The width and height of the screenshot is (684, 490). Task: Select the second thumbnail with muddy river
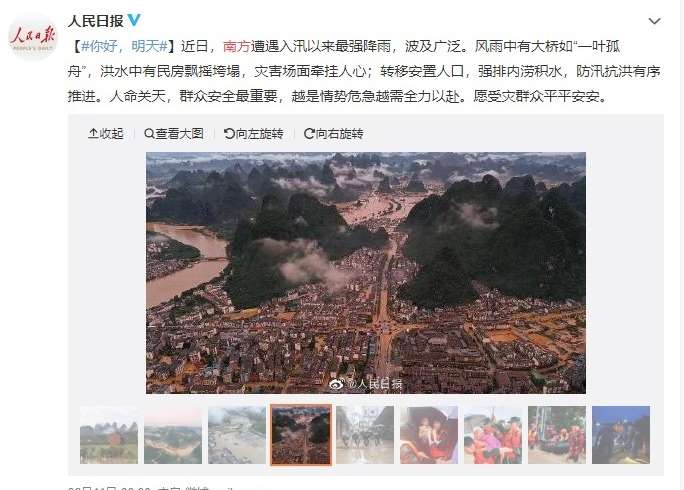pos(173,435)
